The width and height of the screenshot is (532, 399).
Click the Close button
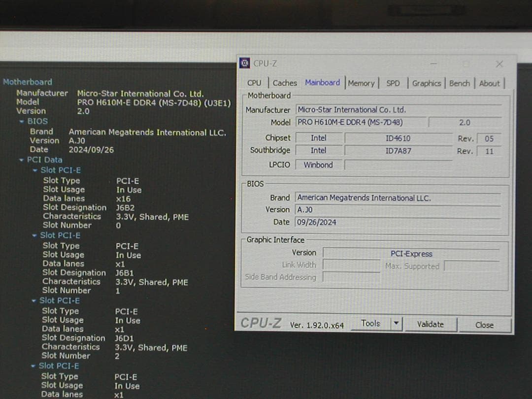[484, 325]
